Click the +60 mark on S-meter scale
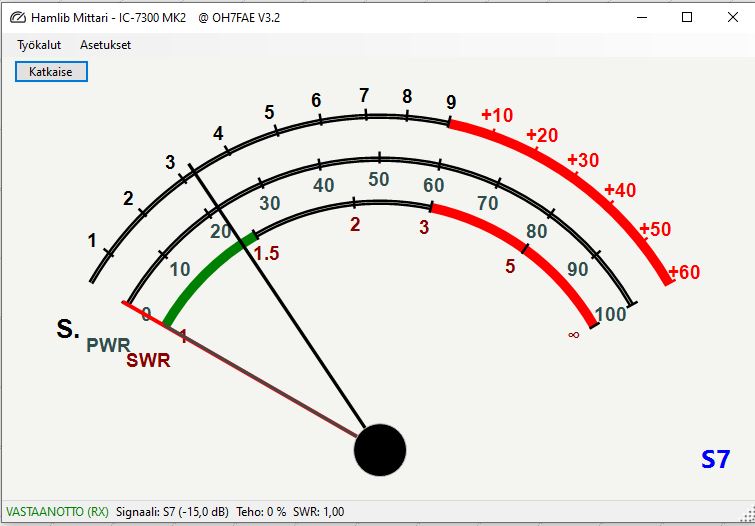755x526 pixels. [x=684, y=272]
